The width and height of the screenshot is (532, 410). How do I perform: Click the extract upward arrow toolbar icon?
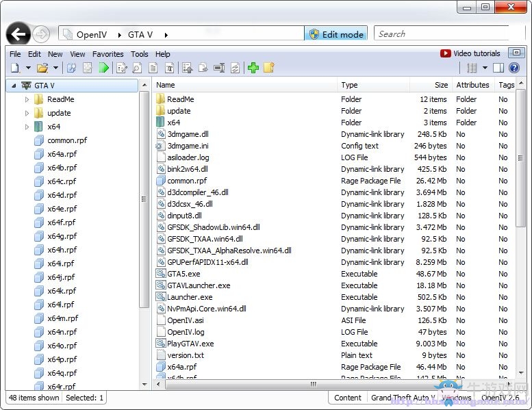point(188,68)
